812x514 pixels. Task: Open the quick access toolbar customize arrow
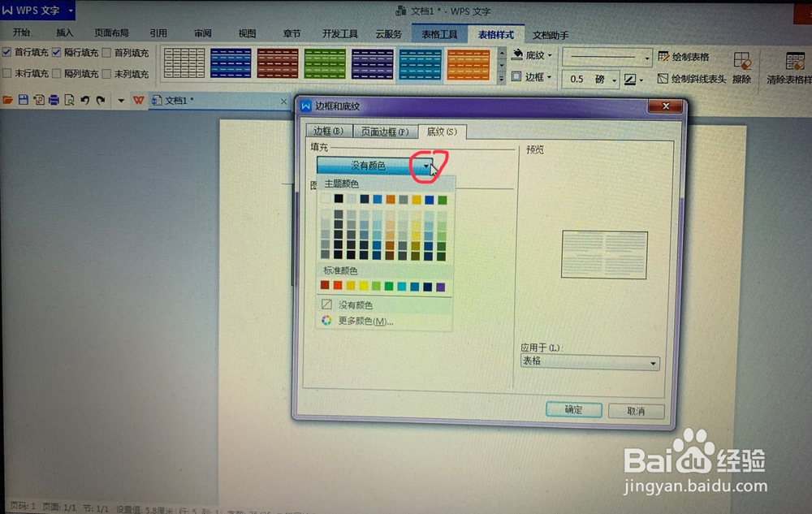[121, 101]
